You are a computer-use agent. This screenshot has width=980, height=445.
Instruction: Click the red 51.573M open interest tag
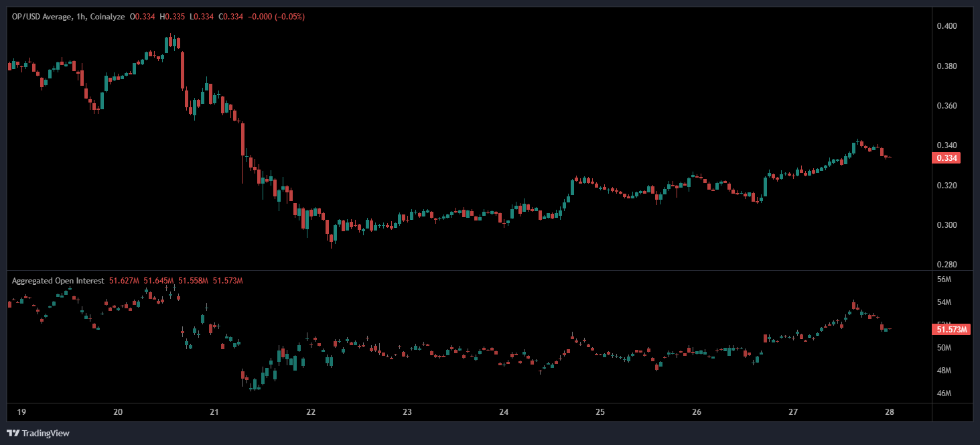point(951,329)
